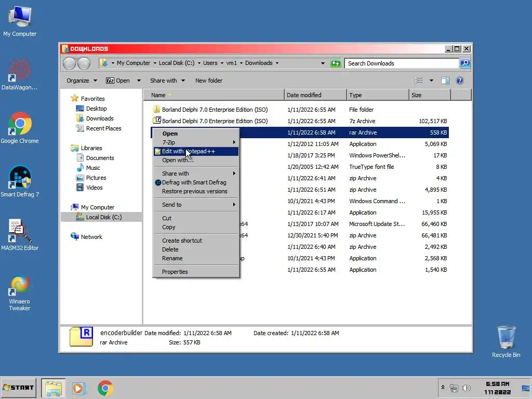This screenshot has width=532, height=399.
Task: Click the network tray icon
Action: [x=454, y=388]
